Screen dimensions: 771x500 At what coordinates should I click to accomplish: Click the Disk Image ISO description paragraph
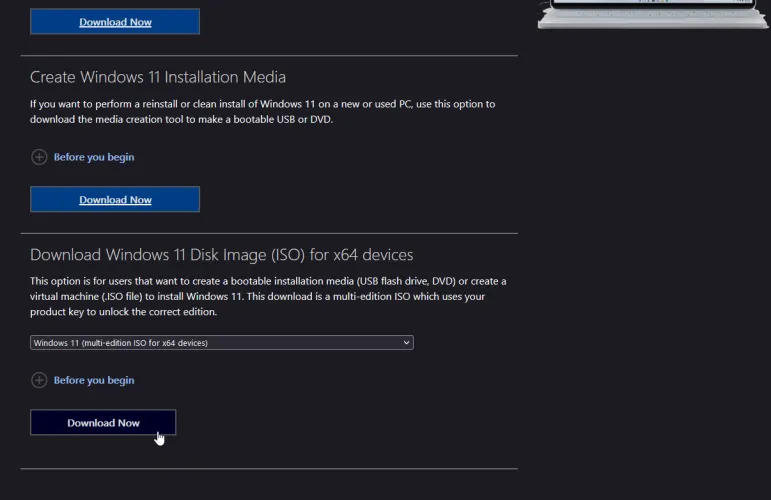click(268, 296)
